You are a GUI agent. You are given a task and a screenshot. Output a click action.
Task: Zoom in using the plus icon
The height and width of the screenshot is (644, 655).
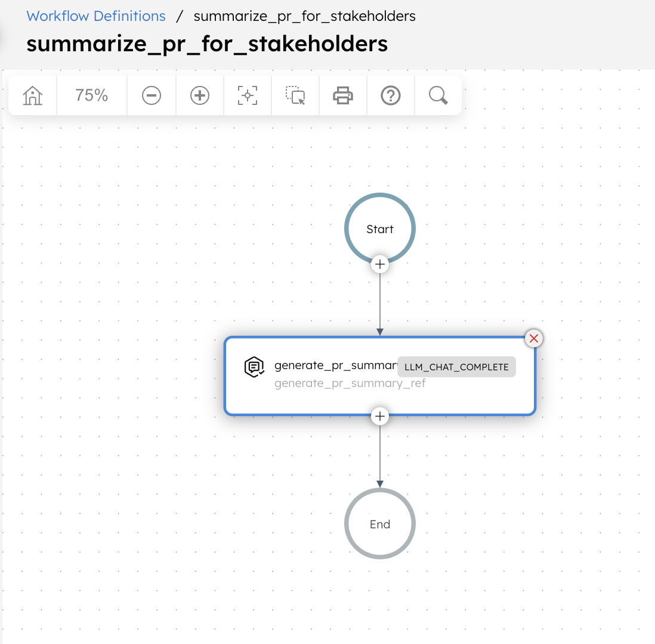click(199, 95)
